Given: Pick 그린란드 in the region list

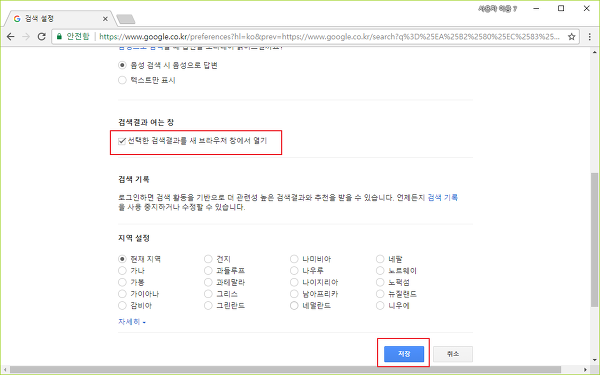Looking at the screenshot, I should click(208, 306).
